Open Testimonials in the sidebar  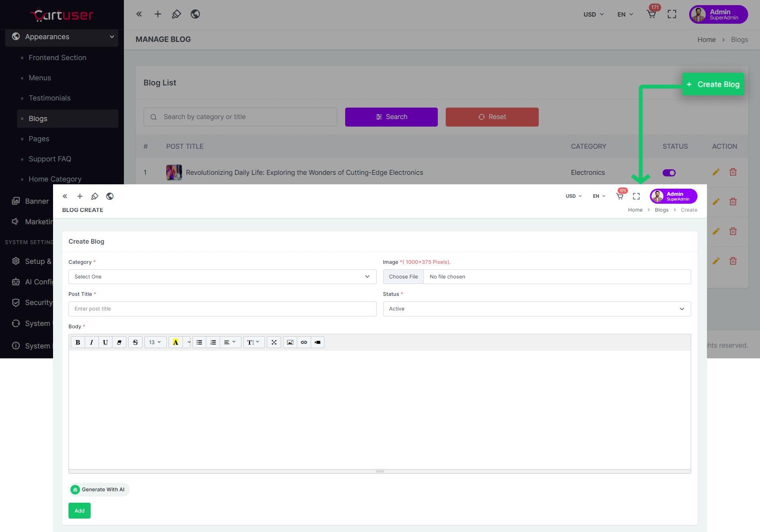pos(49,98)
